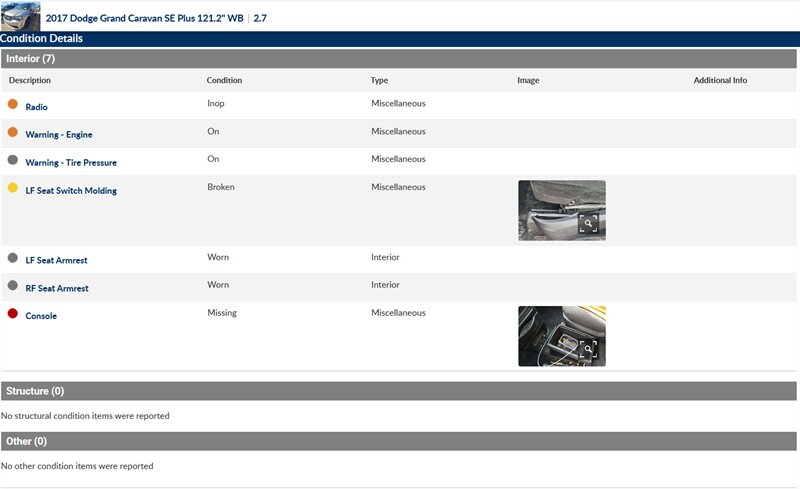
Task: Click the magnify icon on the missing console photo
Action: click(x=588, y=348)
